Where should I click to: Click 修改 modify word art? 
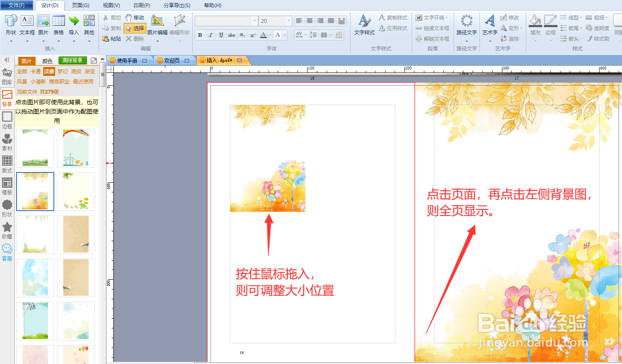pyautogui.click(x=510, y=17)
